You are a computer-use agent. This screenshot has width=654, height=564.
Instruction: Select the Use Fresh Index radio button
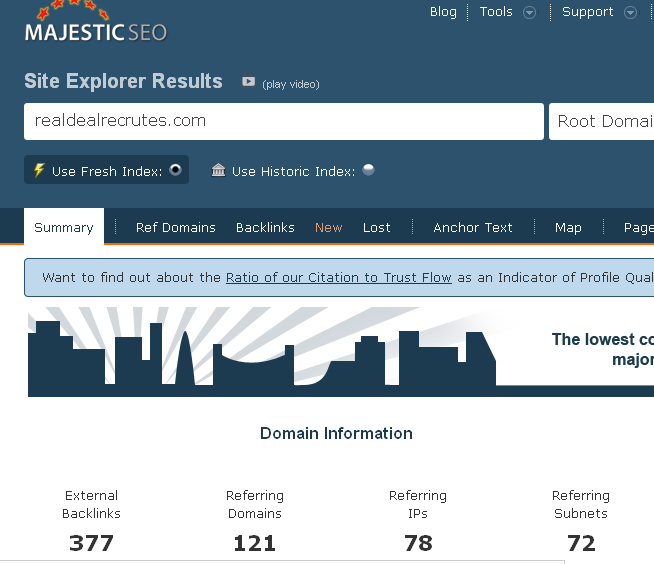tap(176, 170)
